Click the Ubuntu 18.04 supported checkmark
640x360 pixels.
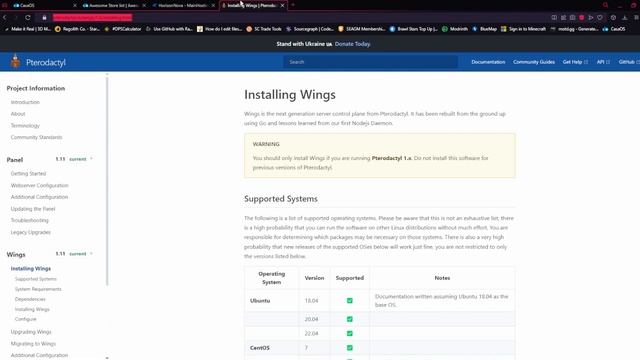pos(350,300)
